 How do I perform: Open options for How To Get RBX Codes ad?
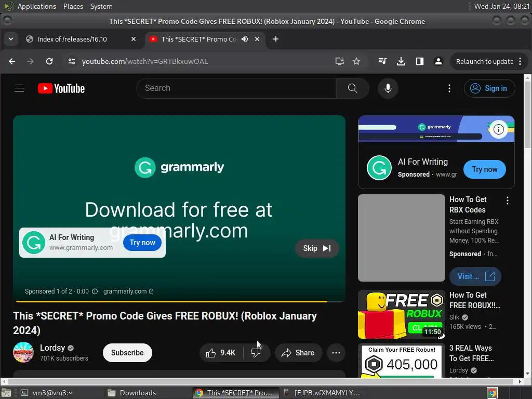click(x=508, y=201)
